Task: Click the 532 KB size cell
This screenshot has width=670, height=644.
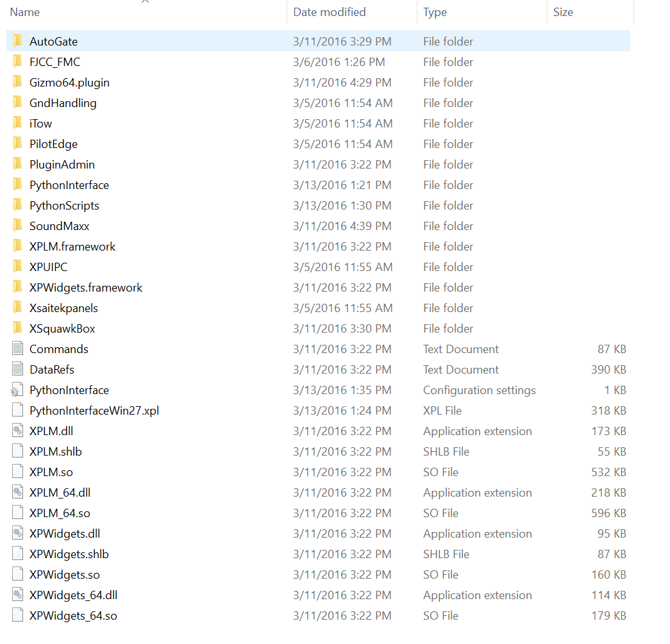Action: (608, 472)
